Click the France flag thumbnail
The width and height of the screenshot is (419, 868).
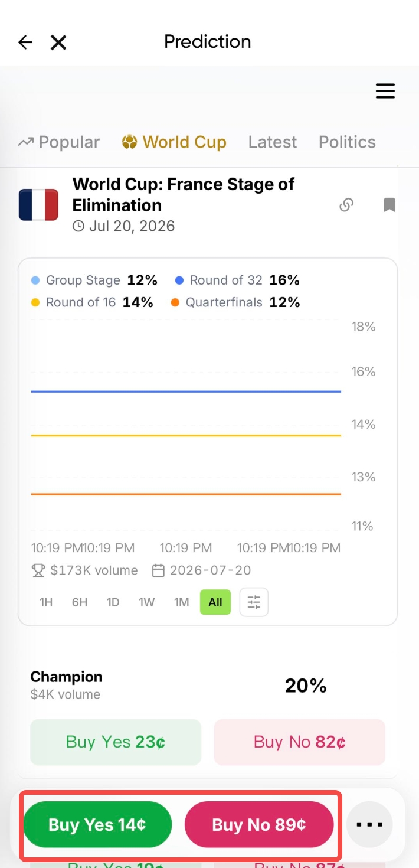(x=38, y=205)
